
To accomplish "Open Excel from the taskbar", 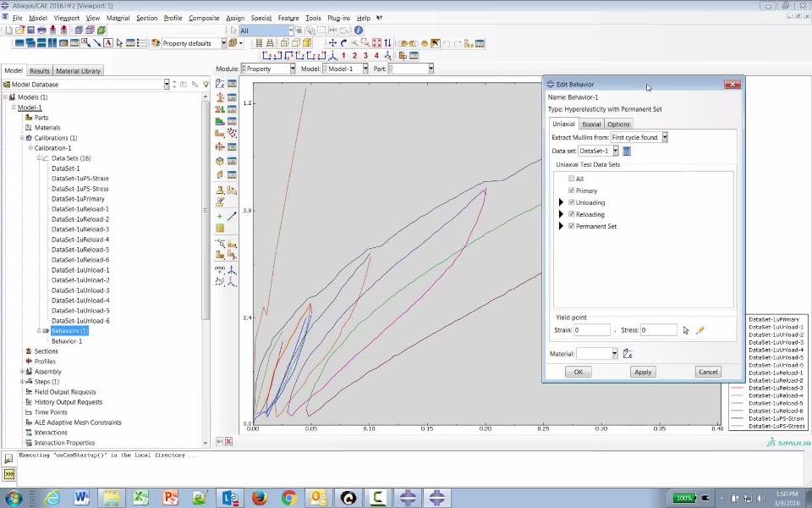I will [141, 498].
